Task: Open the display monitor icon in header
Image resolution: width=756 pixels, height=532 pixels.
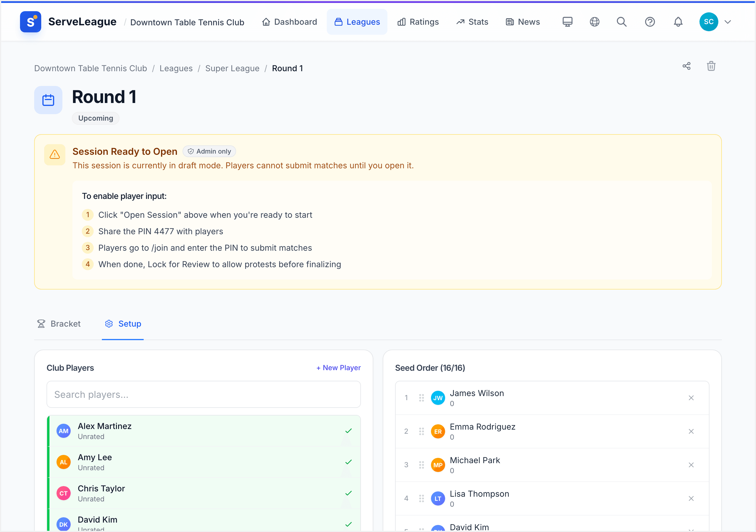Action: point(567,22)
